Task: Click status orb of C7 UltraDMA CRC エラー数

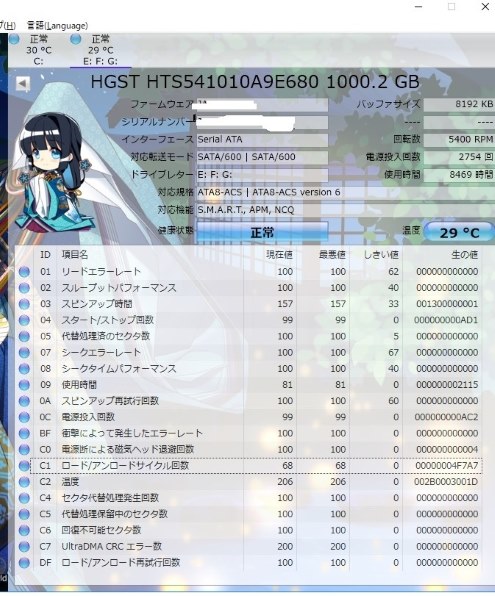Action: click(x=24, y=546)
